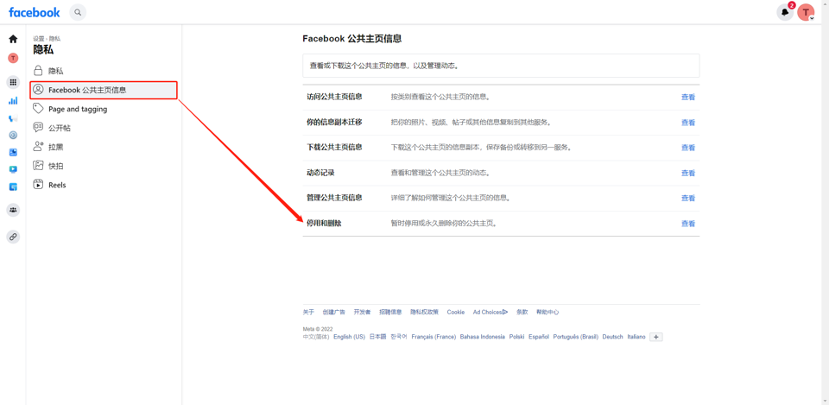Screen dimensions: 830x406
Task: Go to Home via left rail icon
Action: click(x=13, y=39)
